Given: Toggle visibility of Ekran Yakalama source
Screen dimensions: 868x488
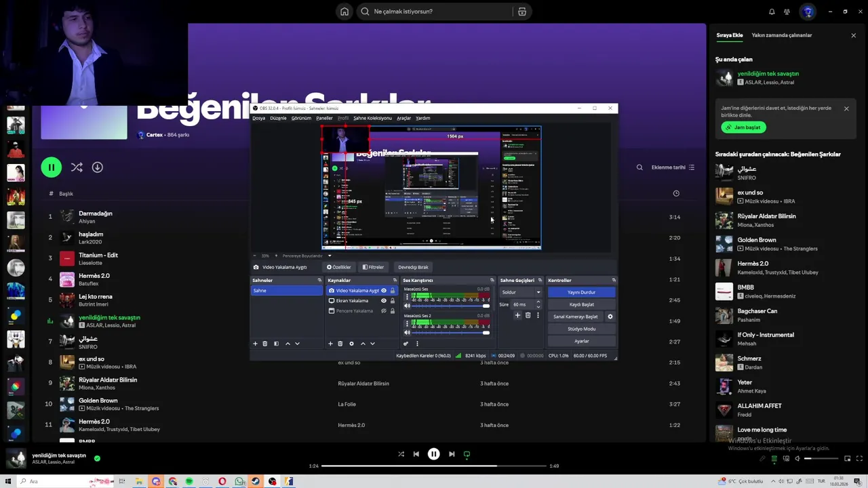Looking at the screenshot, I should (x=384, y=301).
